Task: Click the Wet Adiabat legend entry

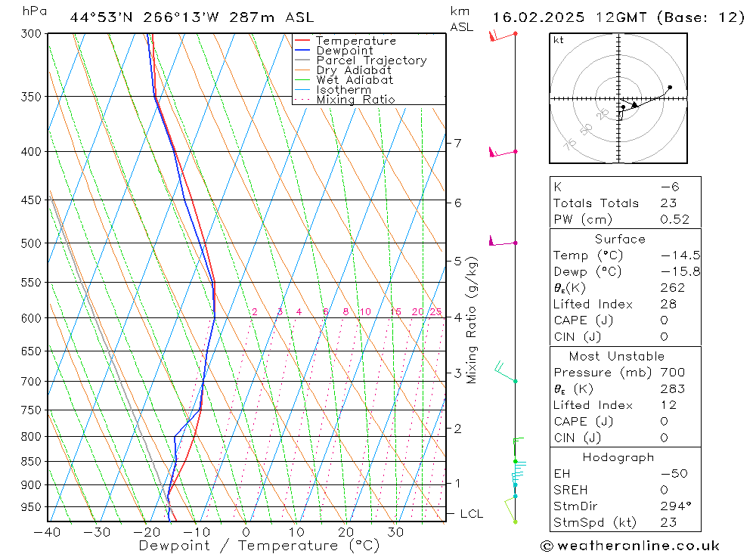Action: (x=344, y=80)
